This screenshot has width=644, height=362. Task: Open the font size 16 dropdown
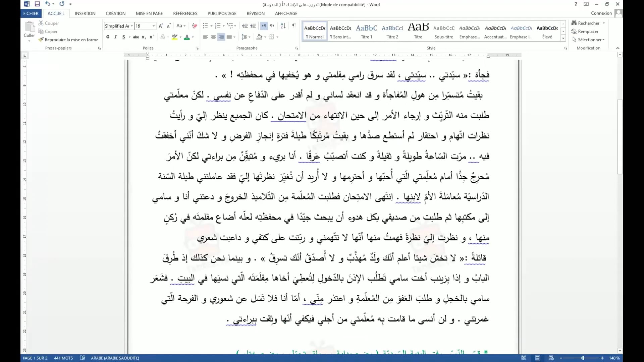click(x=154, y=26)
